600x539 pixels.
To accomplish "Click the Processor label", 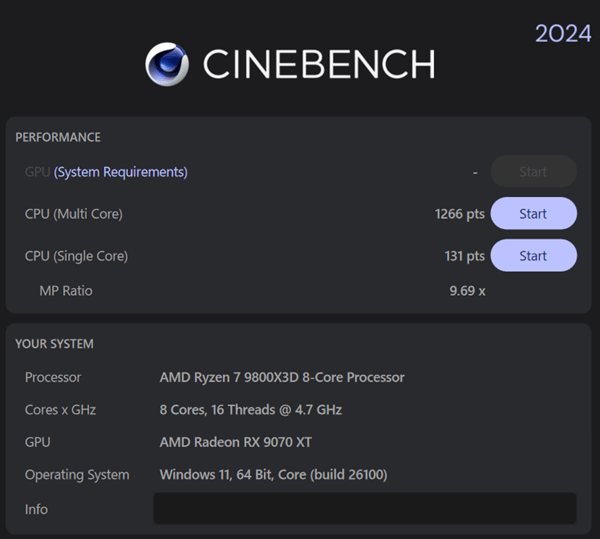I will tap(53, 377).
